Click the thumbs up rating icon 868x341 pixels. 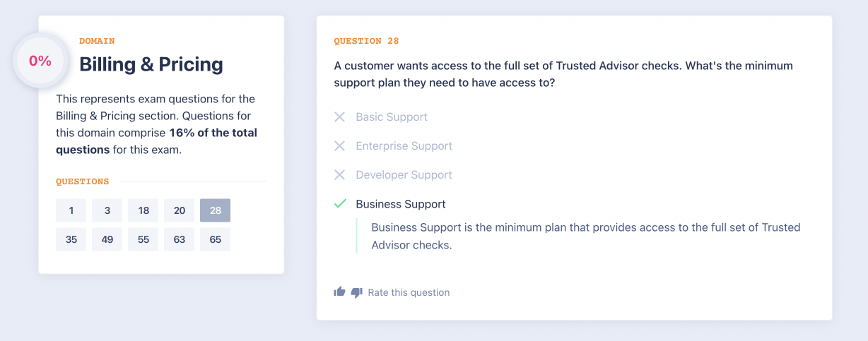click(340, 292)
